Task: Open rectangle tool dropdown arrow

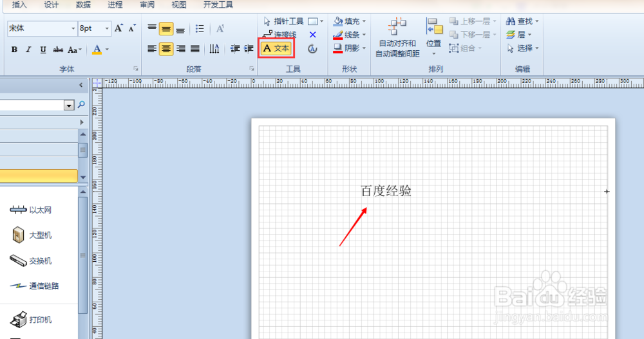Action: [x=321, y=21]
